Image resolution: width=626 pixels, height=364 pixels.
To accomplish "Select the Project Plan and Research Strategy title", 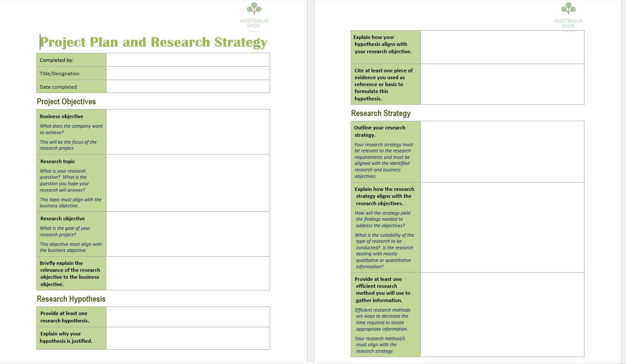I will click(x=153, y=42).
